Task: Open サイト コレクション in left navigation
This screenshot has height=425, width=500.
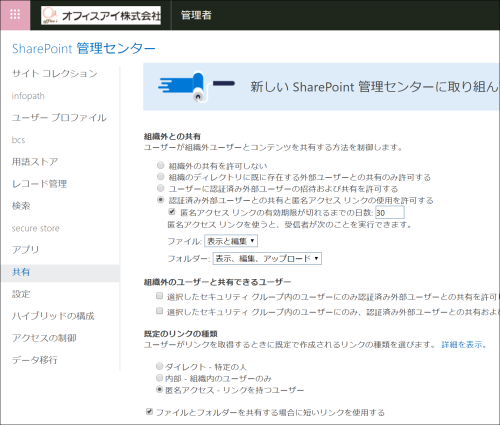Action: pos(55,73)
